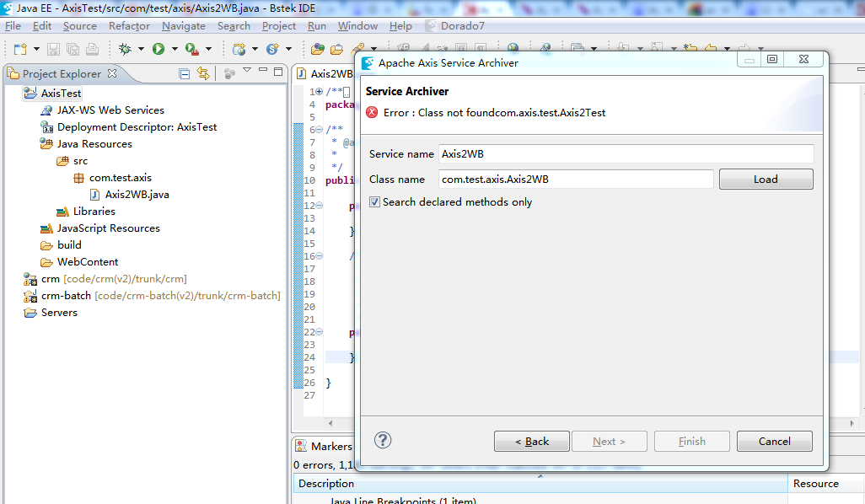Click the Load button
The width and height of the screenshot is (865, 504).
click(766, 180)
